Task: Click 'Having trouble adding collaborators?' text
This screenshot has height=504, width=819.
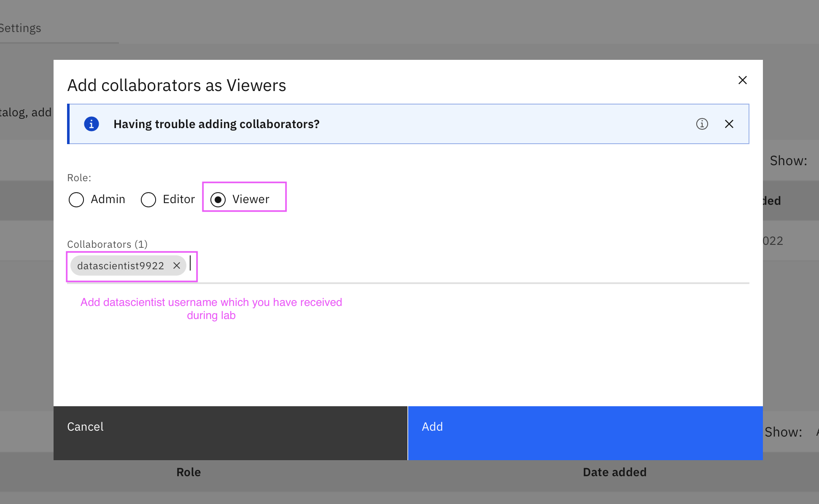Action: point(216,124)
